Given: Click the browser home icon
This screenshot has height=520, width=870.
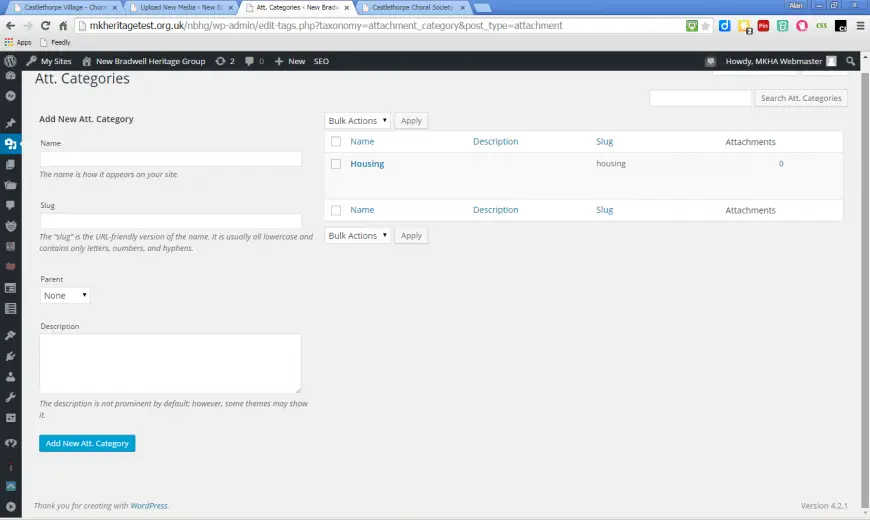Looking at the screenshot, I should [63, 26].
